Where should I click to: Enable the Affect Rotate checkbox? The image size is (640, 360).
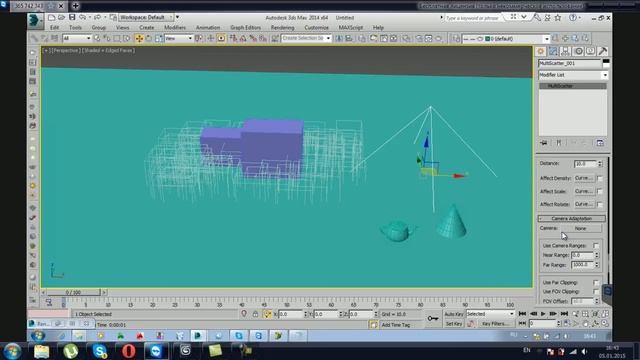pos(600,204)
